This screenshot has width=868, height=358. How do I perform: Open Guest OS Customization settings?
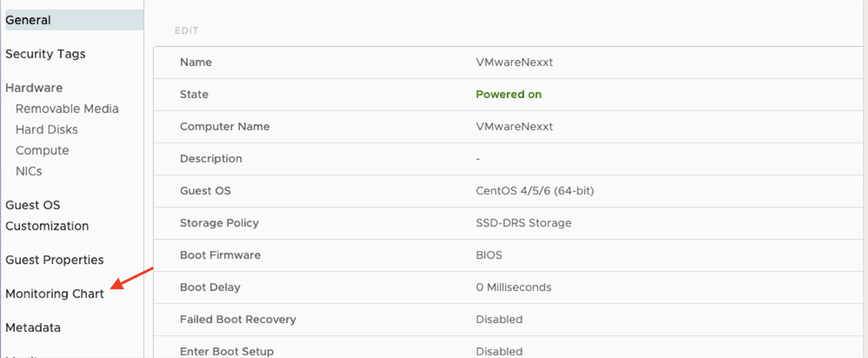pyautogui.click(x=47, y=215)
